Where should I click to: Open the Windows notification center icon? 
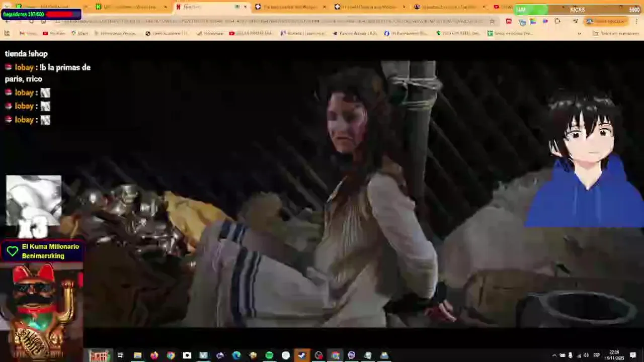tap(633, 355)
